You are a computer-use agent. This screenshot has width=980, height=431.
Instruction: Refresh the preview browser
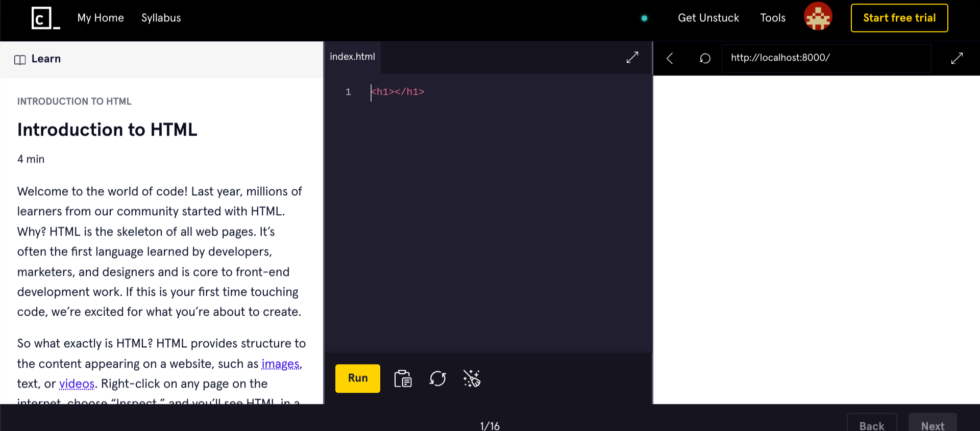pyautogui.click(x=705, y=59)
